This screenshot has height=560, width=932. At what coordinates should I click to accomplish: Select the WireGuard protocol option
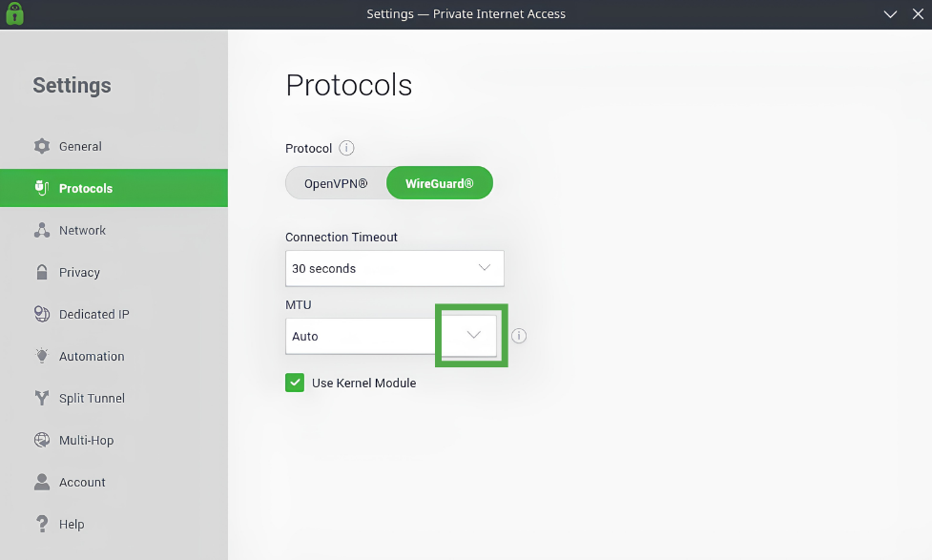tap(439, 183)
